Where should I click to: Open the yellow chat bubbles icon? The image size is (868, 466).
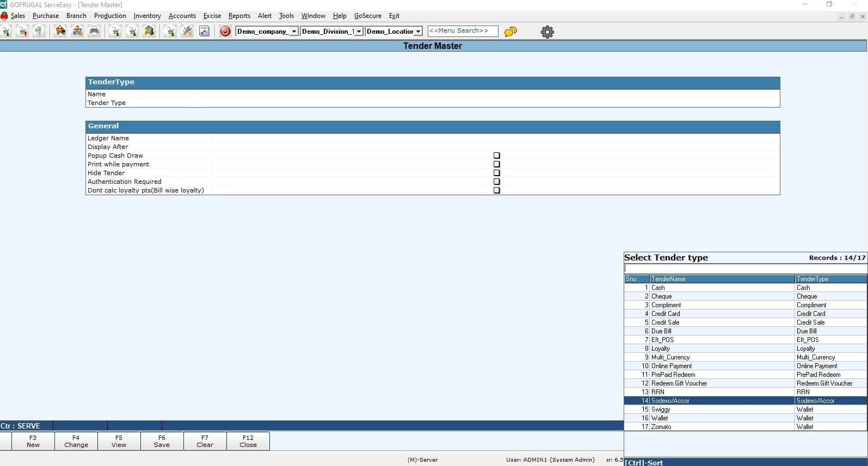tap(510, 32)
